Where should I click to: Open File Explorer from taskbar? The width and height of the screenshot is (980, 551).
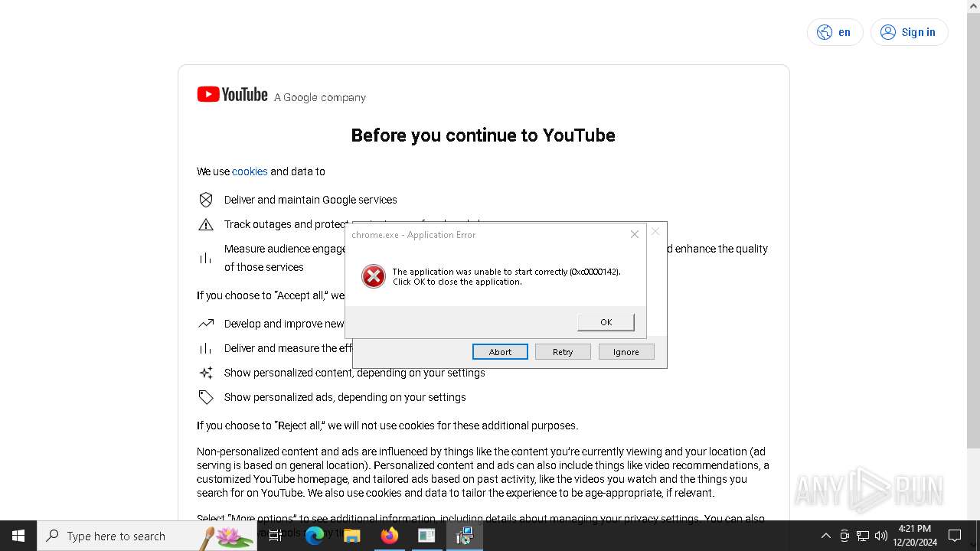tap(352, 536)
